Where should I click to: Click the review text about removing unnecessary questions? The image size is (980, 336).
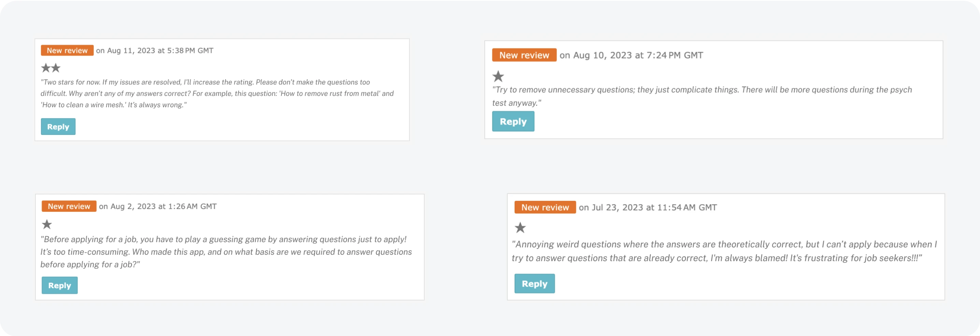[702, 90]
